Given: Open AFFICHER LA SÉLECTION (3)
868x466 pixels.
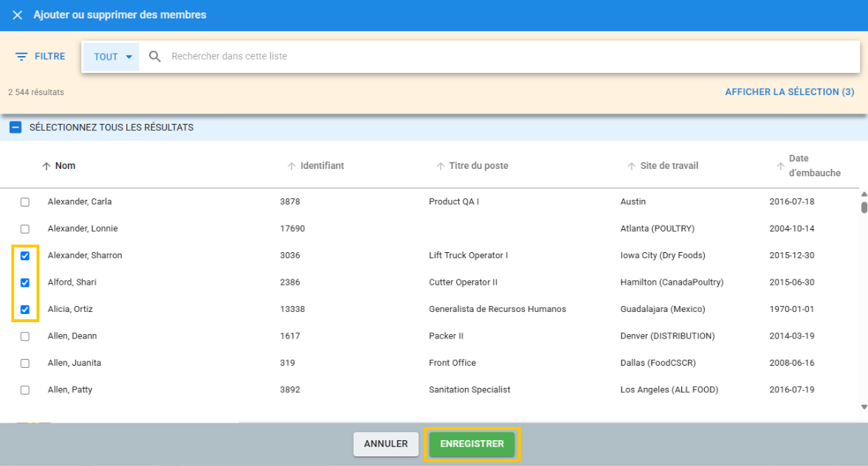Looking at the screenshot, I should tap(789, 91).
